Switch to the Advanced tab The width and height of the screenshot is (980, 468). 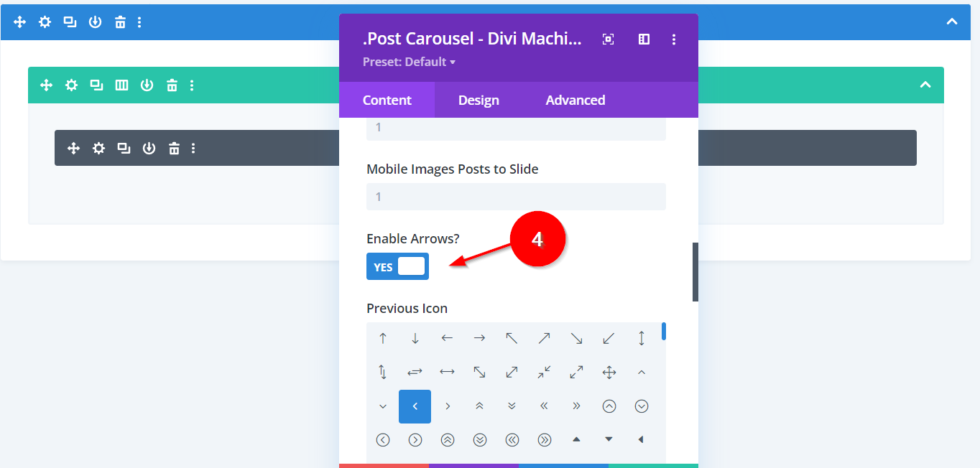(x=575, y=100)
